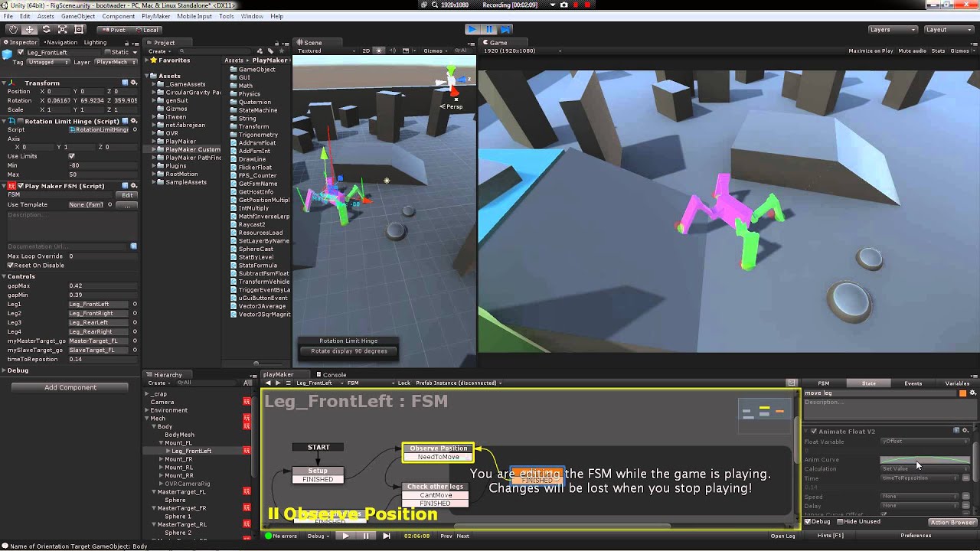Viewport: 980px width, 551px height.
Task: Select the Hand tool in toolbar
Action: [13, 29]
